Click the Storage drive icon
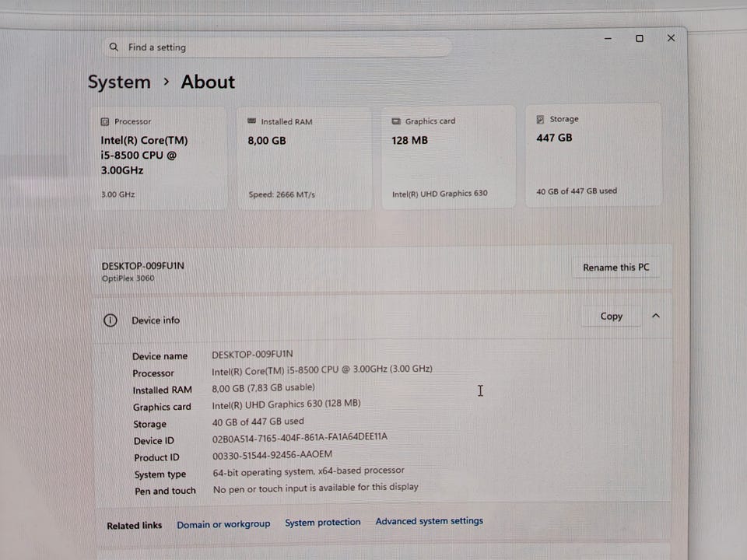Screen dimensions: 747x560 [541, 120]
